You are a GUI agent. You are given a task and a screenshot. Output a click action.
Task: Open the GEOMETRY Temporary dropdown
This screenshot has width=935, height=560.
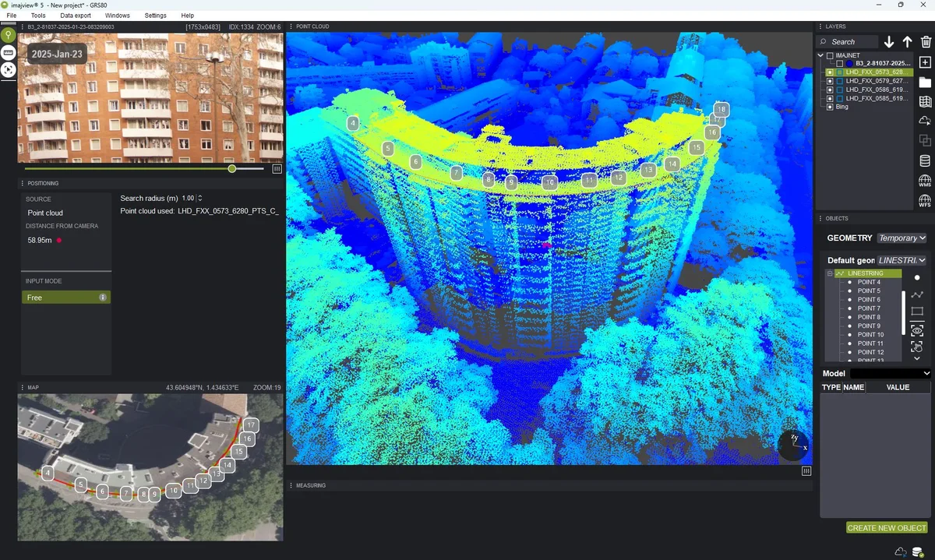902,238
